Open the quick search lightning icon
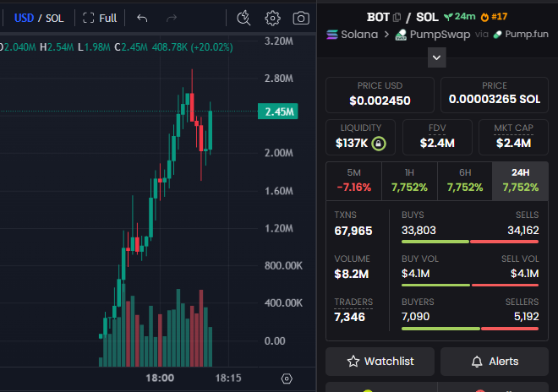 tap(243, 18)
